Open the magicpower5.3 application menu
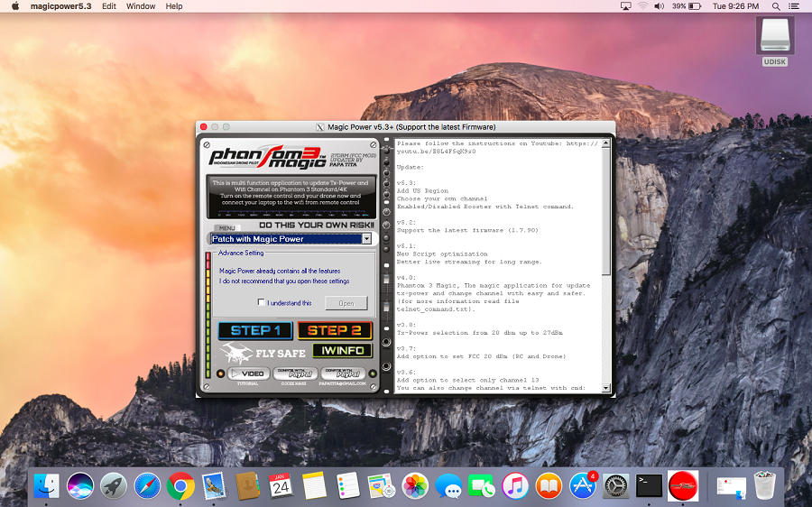The width and height of the screenshot is (812, 507). tap(60, 6)
